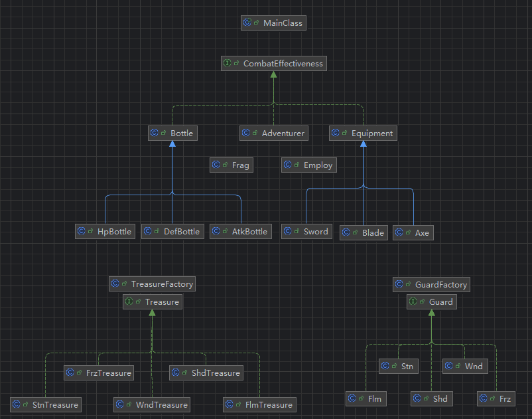Screen dimensions: 532x419
Task: Select the FrzTreasure node
Action: (100, 373)
